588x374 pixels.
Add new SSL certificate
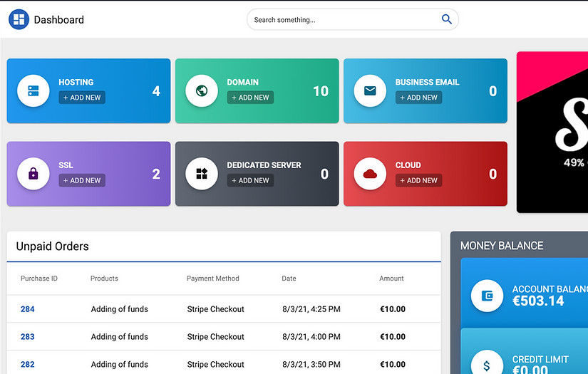[x=82, y=180]
